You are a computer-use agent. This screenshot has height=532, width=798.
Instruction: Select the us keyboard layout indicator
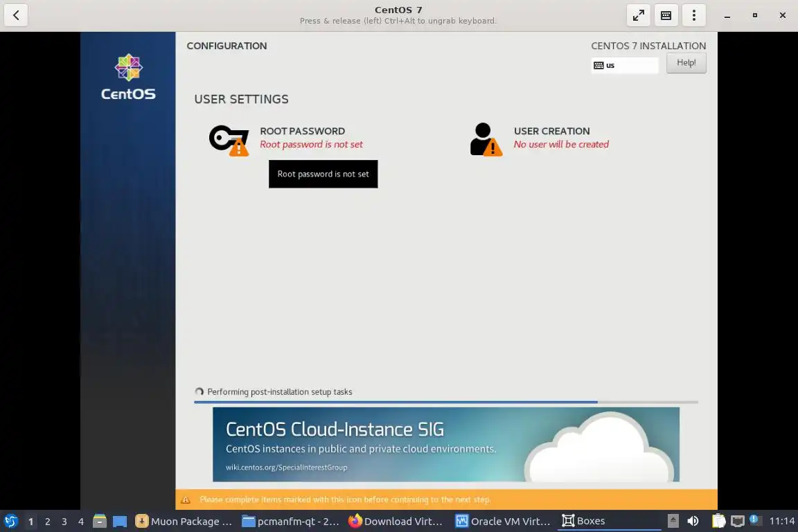[624, 65]
